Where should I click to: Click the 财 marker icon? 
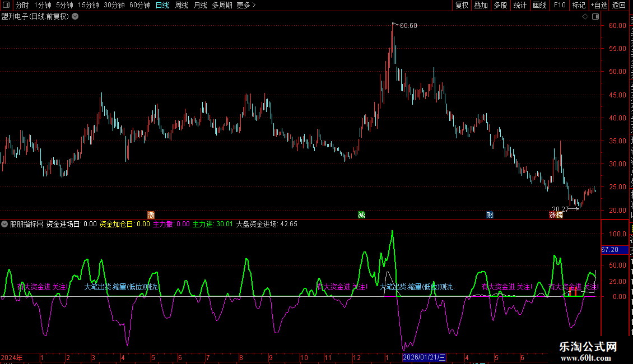tap(490, 215)
